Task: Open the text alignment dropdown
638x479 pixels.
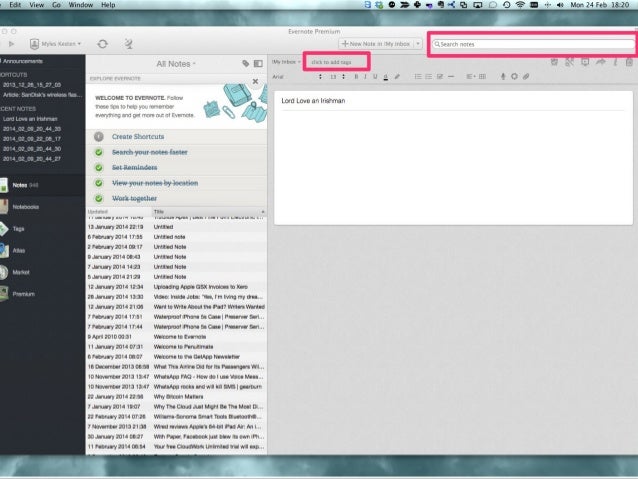Action: [470, 77]
